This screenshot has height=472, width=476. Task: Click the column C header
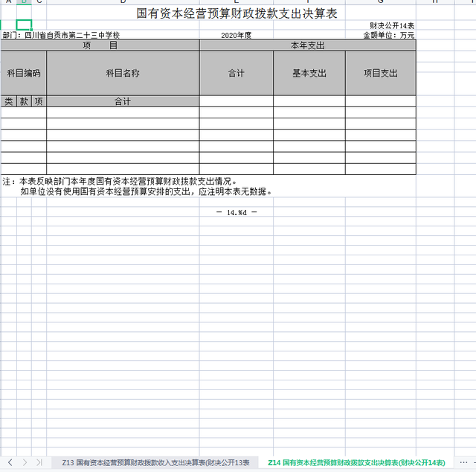(x=39, y=2)
